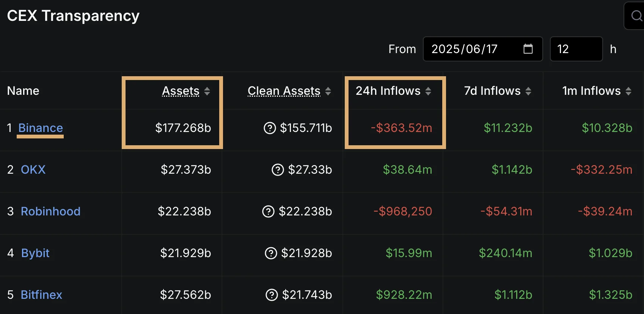
Task: Click the 1m Inflows column header
Action: [592, 91]
